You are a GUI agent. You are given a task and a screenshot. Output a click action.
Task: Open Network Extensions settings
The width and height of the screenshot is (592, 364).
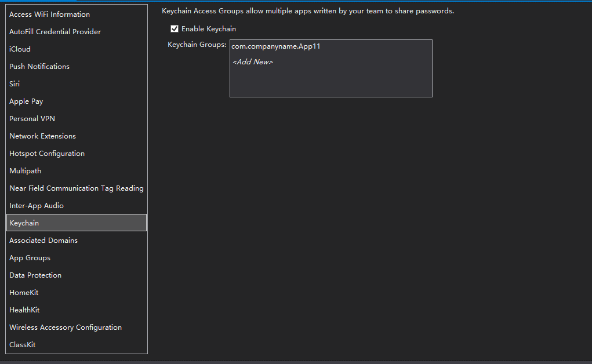click(43, 136)
